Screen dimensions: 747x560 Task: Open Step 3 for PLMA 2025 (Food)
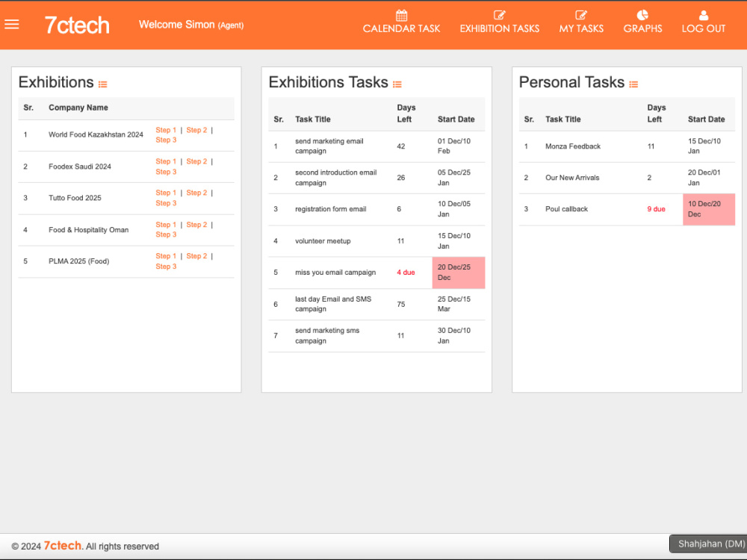point(166,267)
